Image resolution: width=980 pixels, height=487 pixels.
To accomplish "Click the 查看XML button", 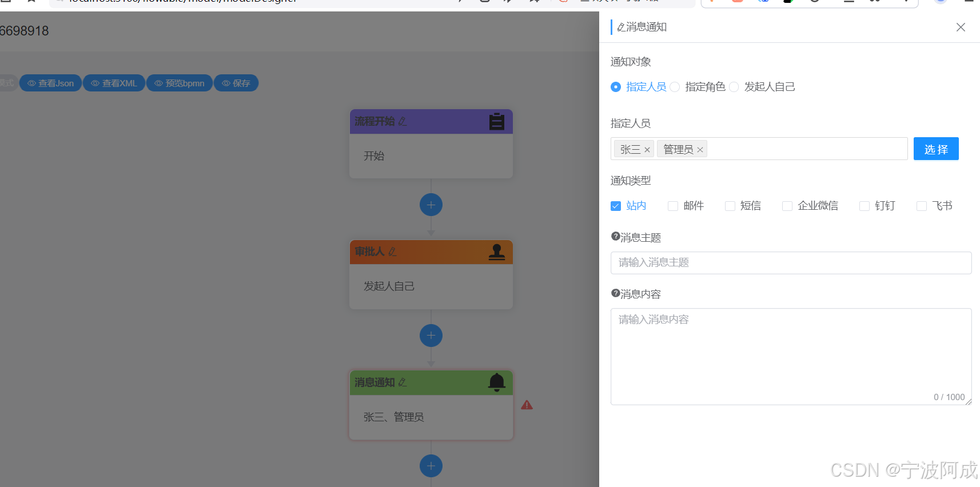I will tap(114, 83).
